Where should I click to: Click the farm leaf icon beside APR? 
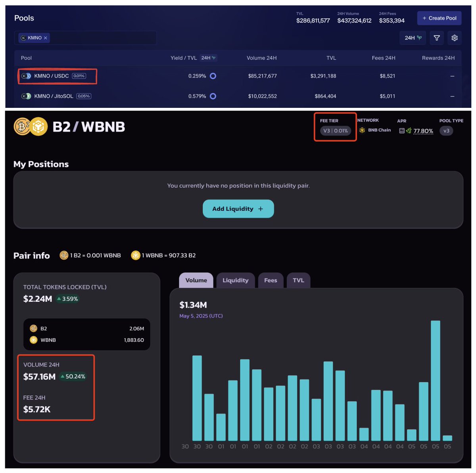pos(409,131)
